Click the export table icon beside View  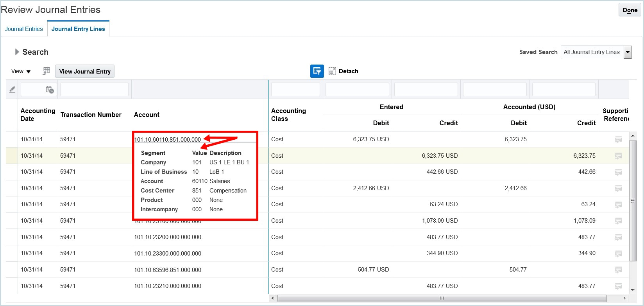[x=47, y=71]
